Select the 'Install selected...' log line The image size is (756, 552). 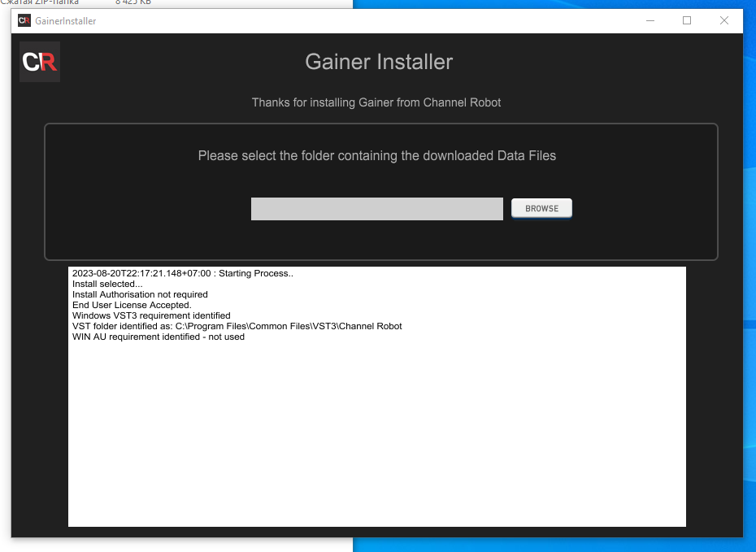(x=107, y=284)
